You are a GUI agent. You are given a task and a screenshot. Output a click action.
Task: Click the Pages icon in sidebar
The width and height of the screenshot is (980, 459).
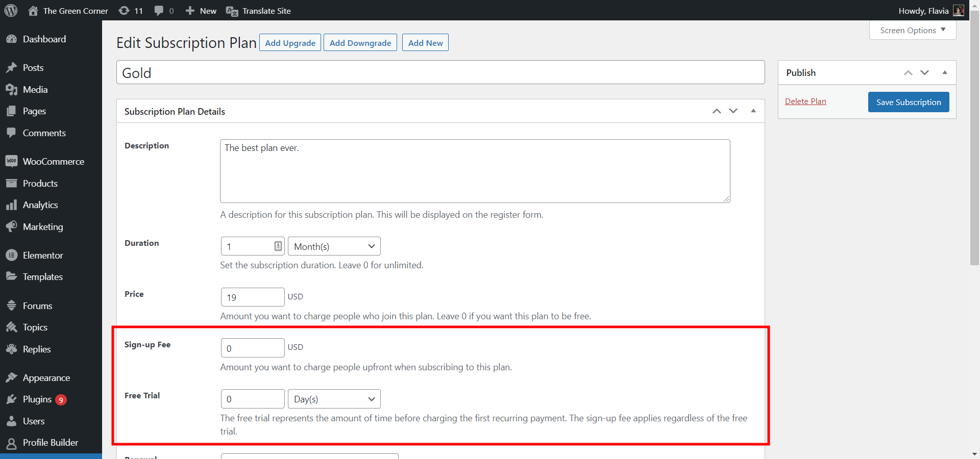[x=11, y=111]
